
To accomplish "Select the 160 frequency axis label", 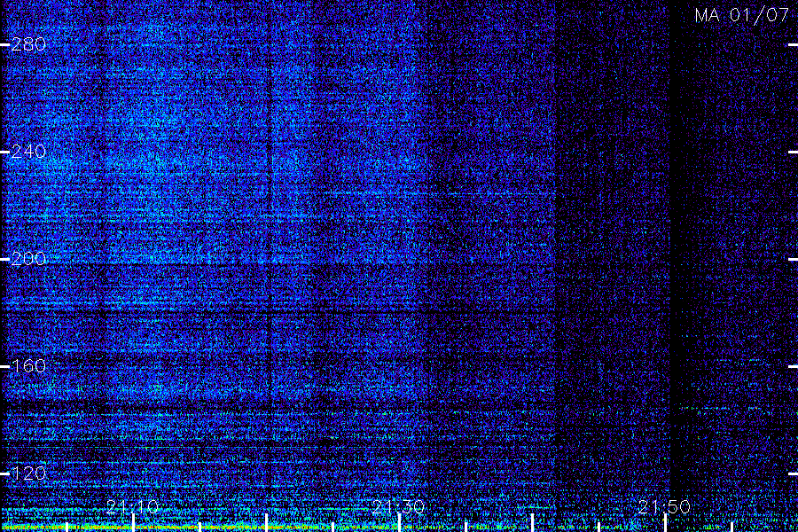I will click(28, 366).
